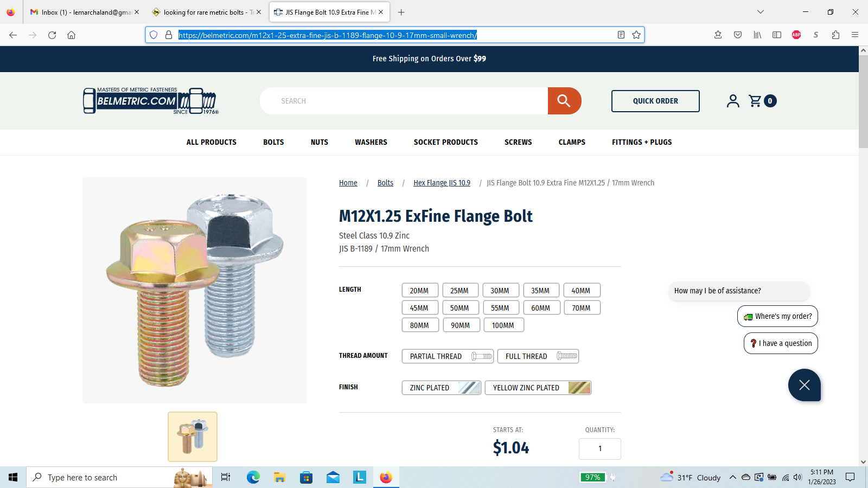The width and height of the screenshot is (868, 488).
Task: Expand the list all tabs dropdown
Action: (x=761, y=12)
